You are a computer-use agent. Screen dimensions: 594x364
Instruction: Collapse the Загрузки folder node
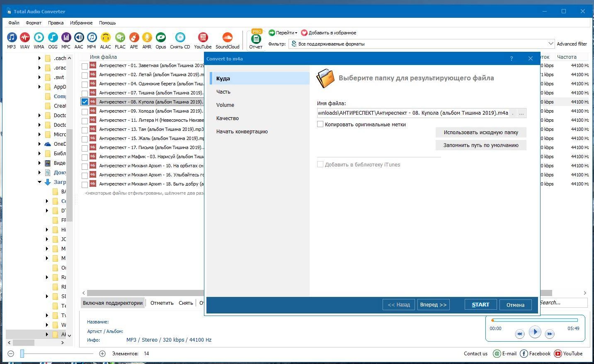pos(40,182)
